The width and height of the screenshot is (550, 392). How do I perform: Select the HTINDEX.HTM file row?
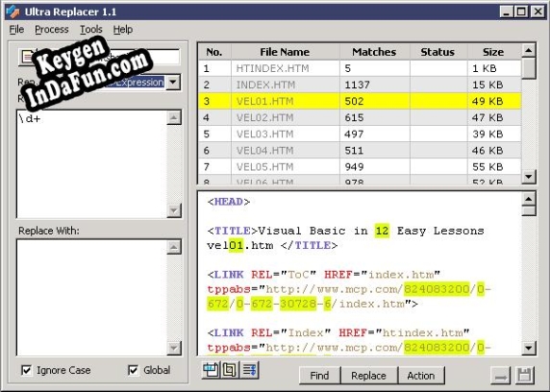(360, 68)
